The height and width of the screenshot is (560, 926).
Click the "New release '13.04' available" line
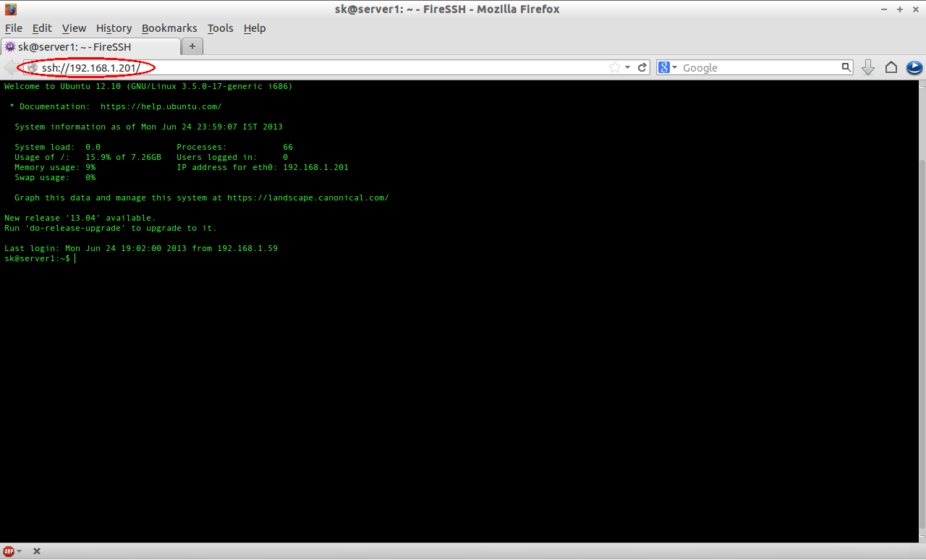[80, 218]
